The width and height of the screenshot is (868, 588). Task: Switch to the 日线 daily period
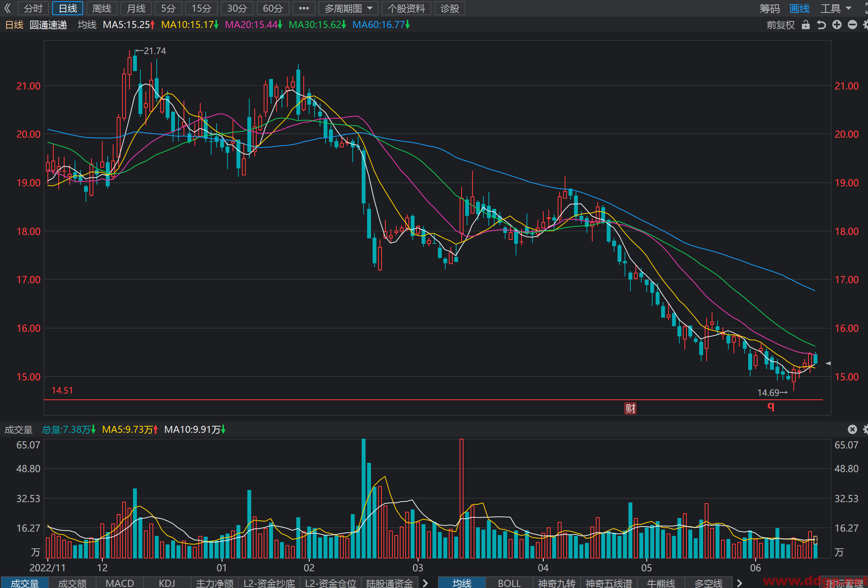click(68, 8)
